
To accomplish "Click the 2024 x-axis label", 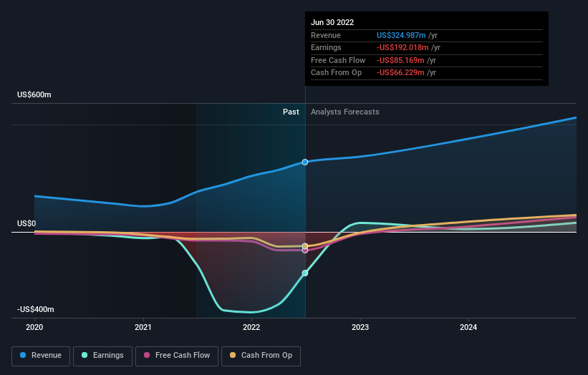I will click(x=468, y=327).
